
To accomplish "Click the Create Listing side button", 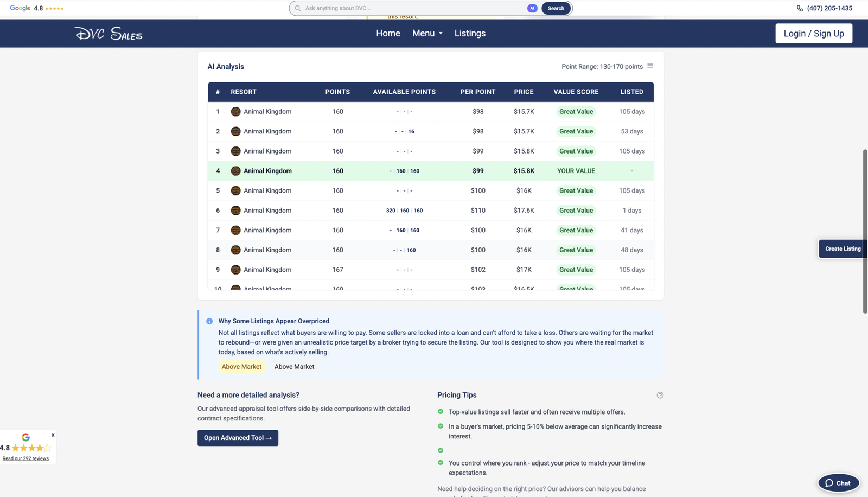I will tap(843, 248).
